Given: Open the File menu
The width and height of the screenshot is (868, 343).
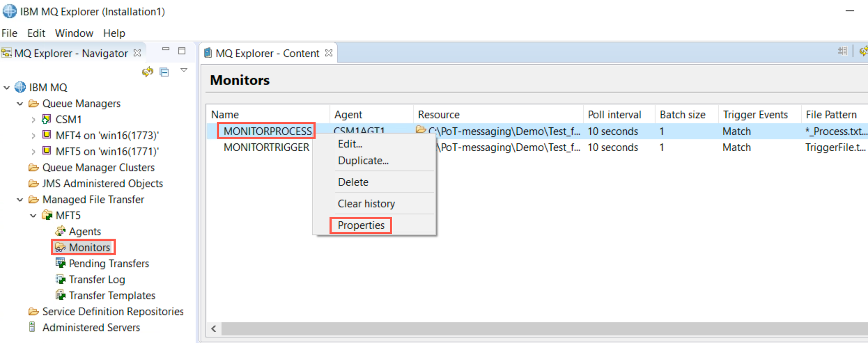Looking at the screenshot, I should [x=9, y=33].
